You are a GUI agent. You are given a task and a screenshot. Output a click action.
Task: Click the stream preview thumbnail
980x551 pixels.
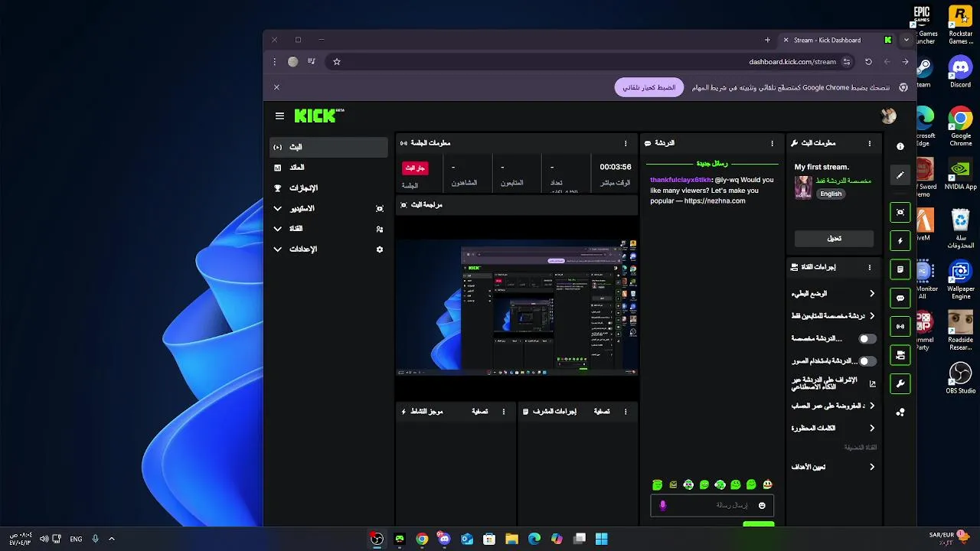click(517, 308)
